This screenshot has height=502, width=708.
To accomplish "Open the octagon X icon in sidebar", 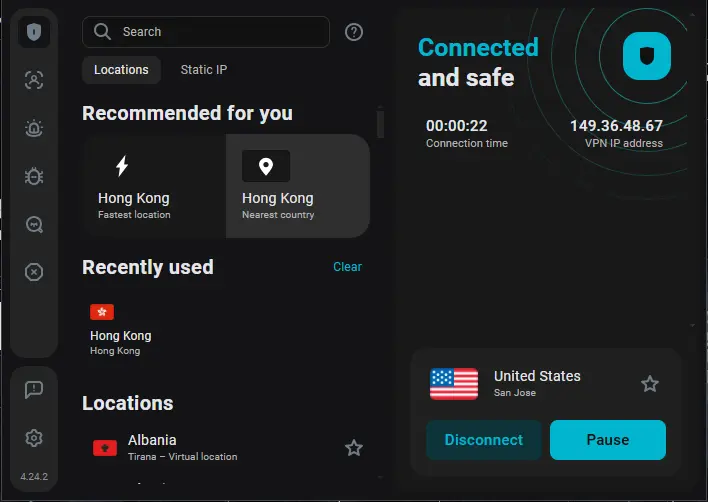I will [34, 272].
